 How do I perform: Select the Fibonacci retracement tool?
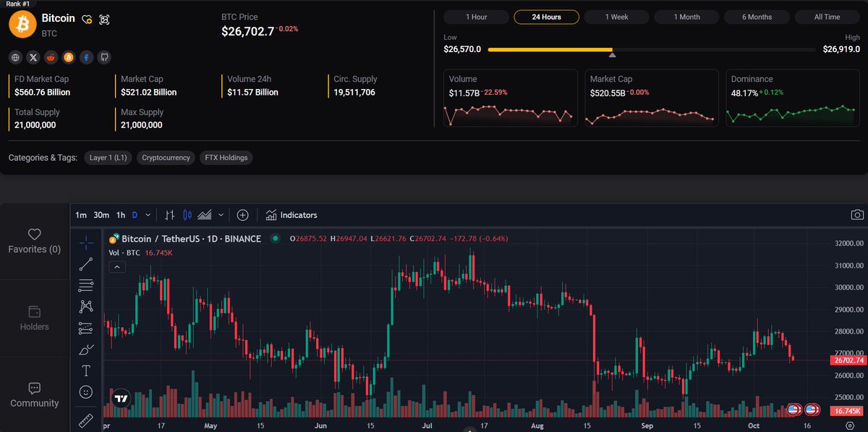(x=86, y=284)
